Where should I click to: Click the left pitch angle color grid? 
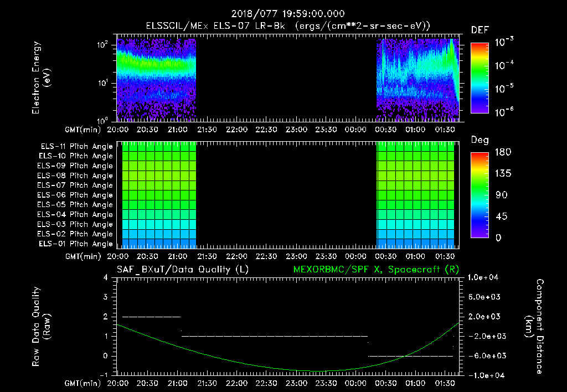pos(159,195)
